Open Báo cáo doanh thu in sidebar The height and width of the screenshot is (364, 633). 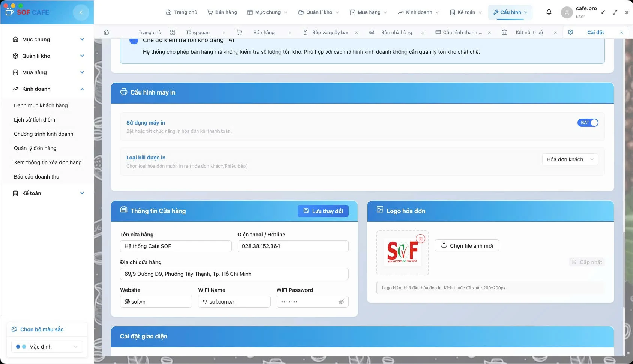point(36,177)
